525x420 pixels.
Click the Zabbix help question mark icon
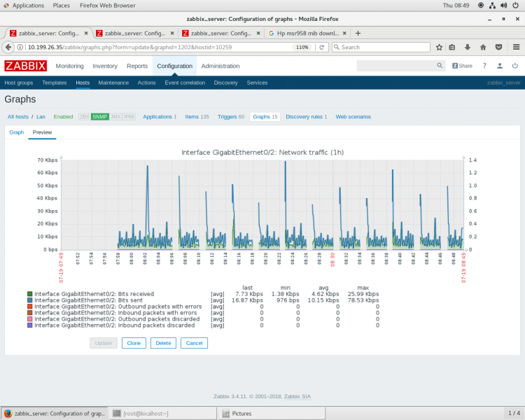(x=484, y=66)
